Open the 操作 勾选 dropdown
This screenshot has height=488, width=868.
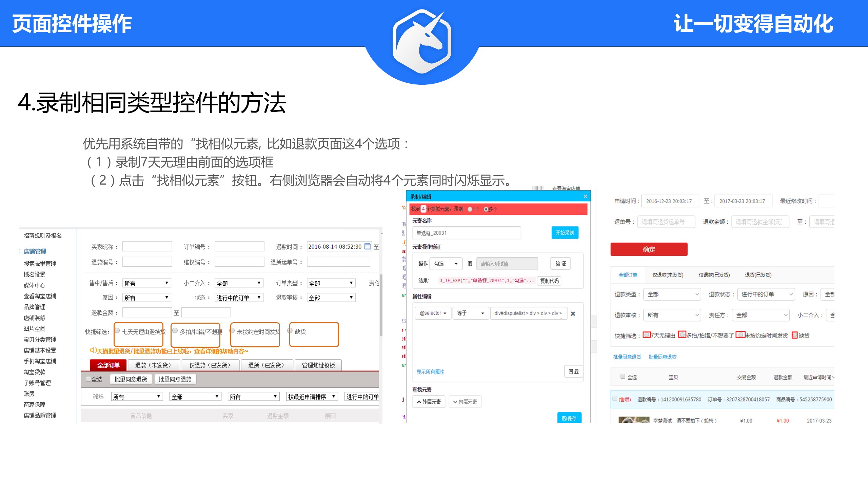point(446,264)
